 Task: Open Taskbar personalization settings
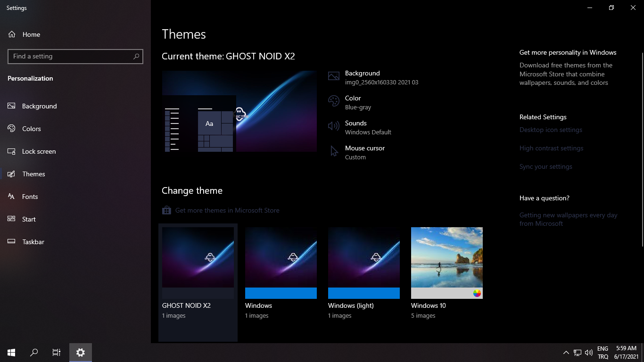pyautogui.click(x=75, y=242)
